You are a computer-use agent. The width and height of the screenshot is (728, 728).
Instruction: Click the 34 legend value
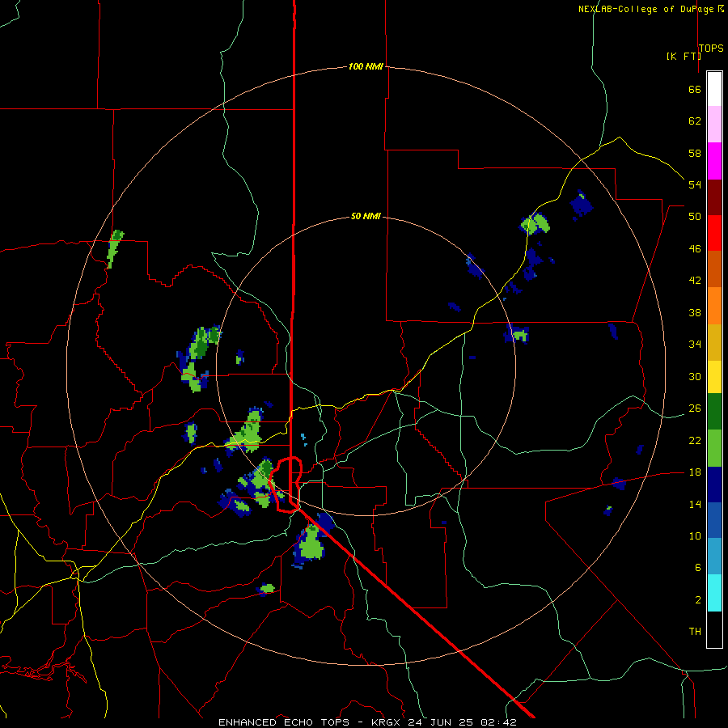point(695,345)
